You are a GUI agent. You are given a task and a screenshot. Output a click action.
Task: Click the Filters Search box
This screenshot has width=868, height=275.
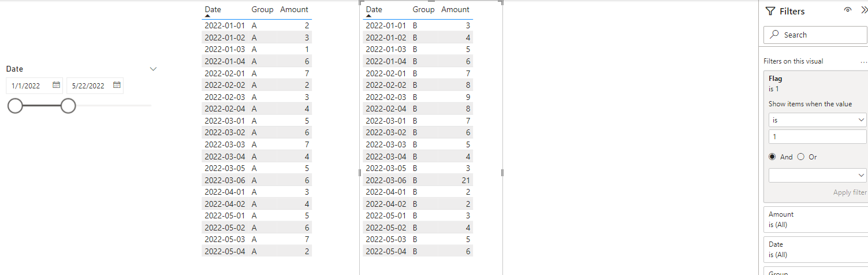pyautogui.click(x=815, y=35)
